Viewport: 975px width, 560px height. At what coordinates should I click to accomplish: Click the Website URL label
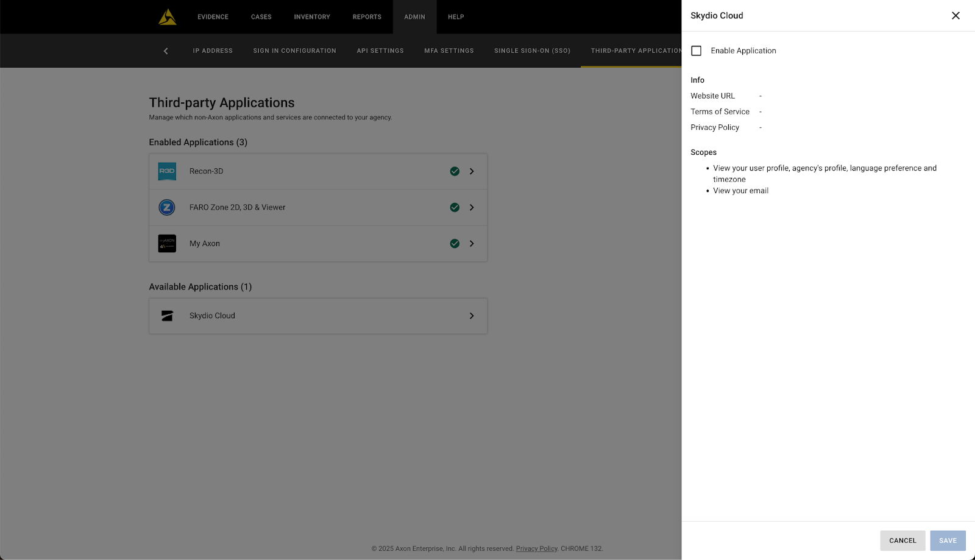point(713,96)
